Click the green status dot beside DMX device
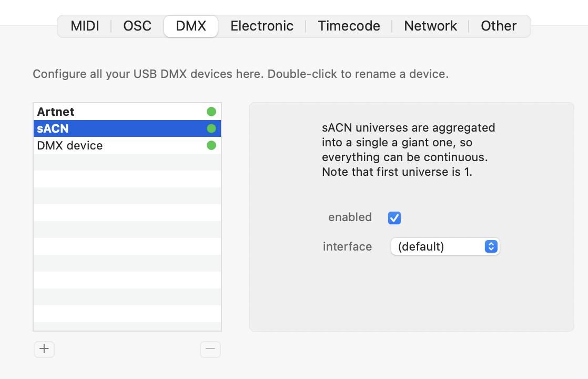 click(x=211, y=145)
